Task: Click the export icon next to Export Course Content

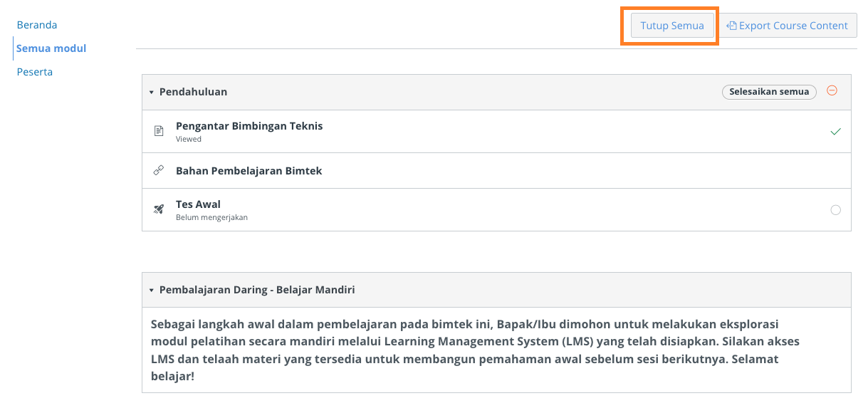Action: [x=731, y=26]
